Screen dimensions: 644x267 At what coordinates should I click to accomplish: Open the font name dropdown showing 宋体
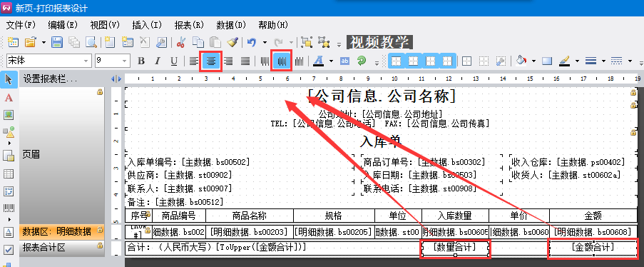tap(49, 61)
